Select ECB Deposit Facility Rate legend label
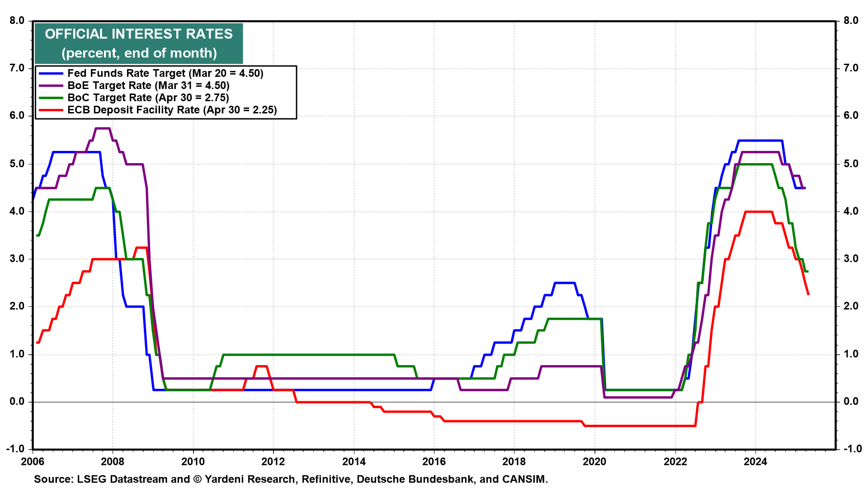868x488 pixels. point(172,110)
